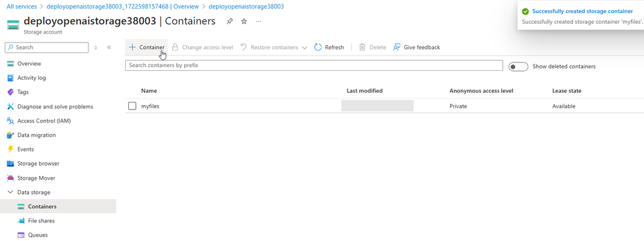Click the Tags icon in the sidebar
The height and width of the screenshot is (241, 644).
click(11, 92)
